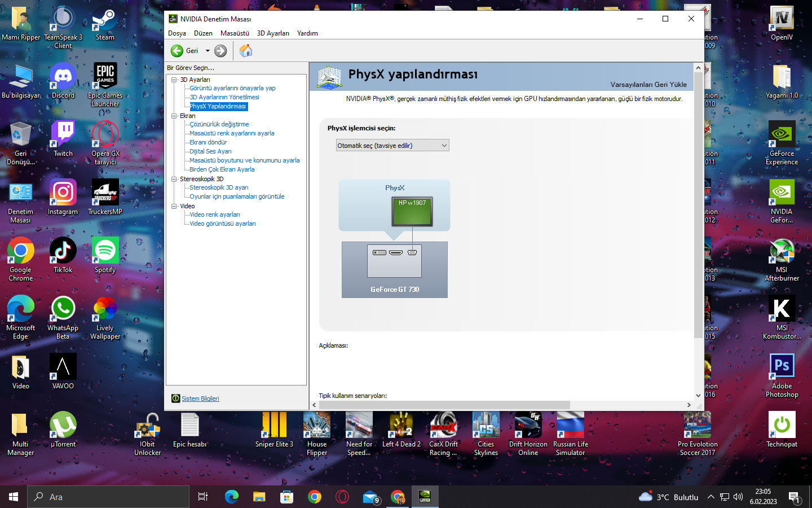The width and height of the screenshot is (812, 508).
Task: Open the notification center icon
Action: (795, 497)
